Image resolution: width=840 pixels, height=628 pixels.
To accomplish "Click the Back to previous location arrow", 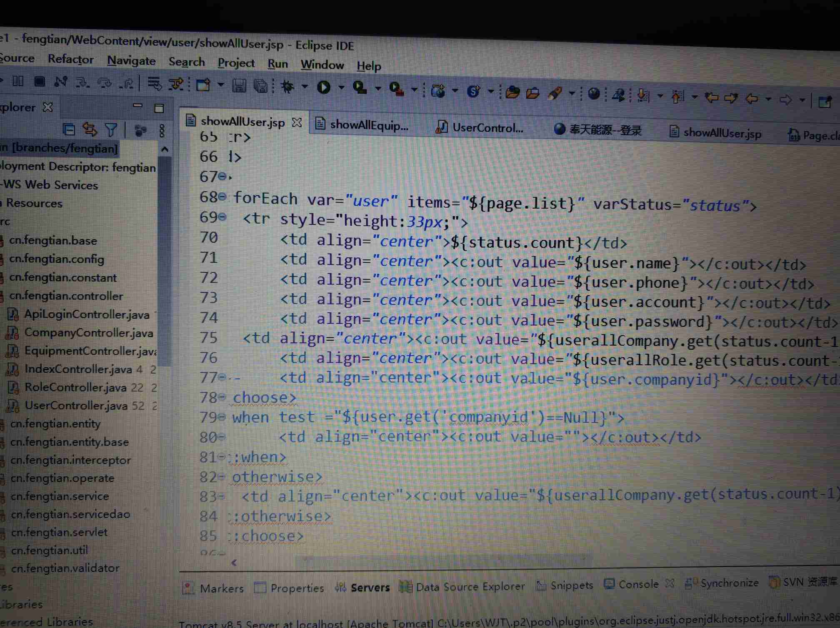I will tap(752, 99).
